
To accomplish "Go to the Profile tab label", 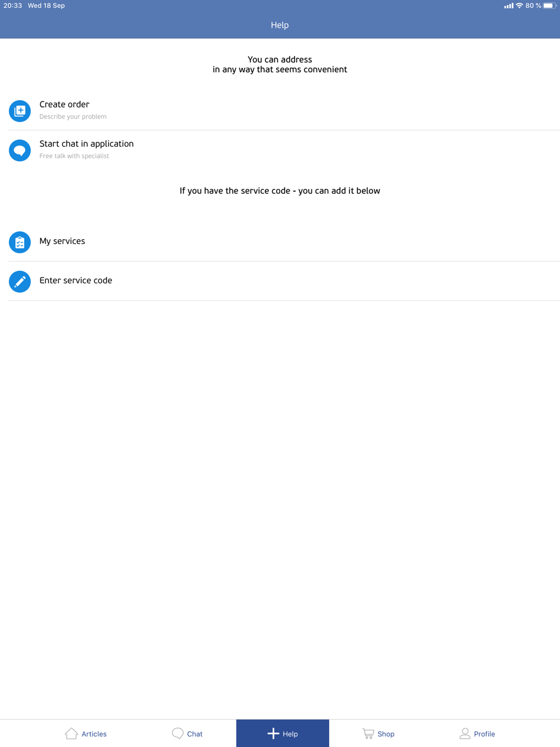I will tap(484, 734).
